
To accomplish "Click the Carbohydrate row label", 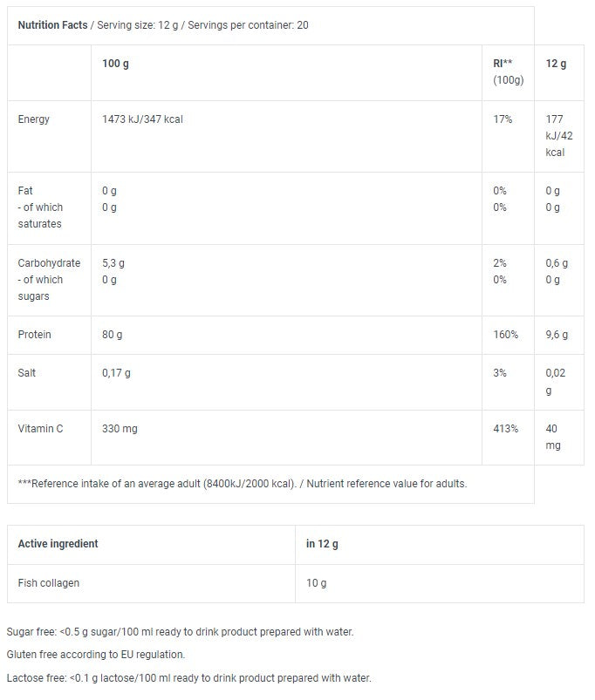I will tap(49, 262).
